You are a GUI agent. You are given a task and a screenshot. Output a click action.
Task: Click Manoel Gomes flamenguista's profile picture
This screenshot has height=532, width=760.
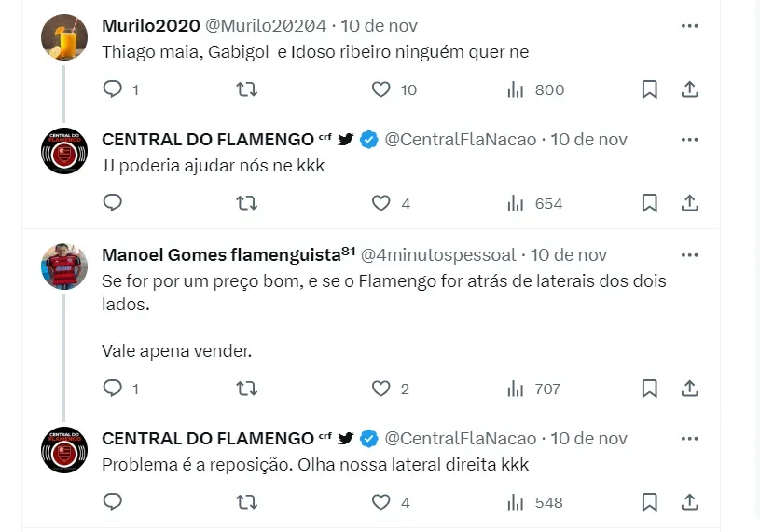click(64, 266)
